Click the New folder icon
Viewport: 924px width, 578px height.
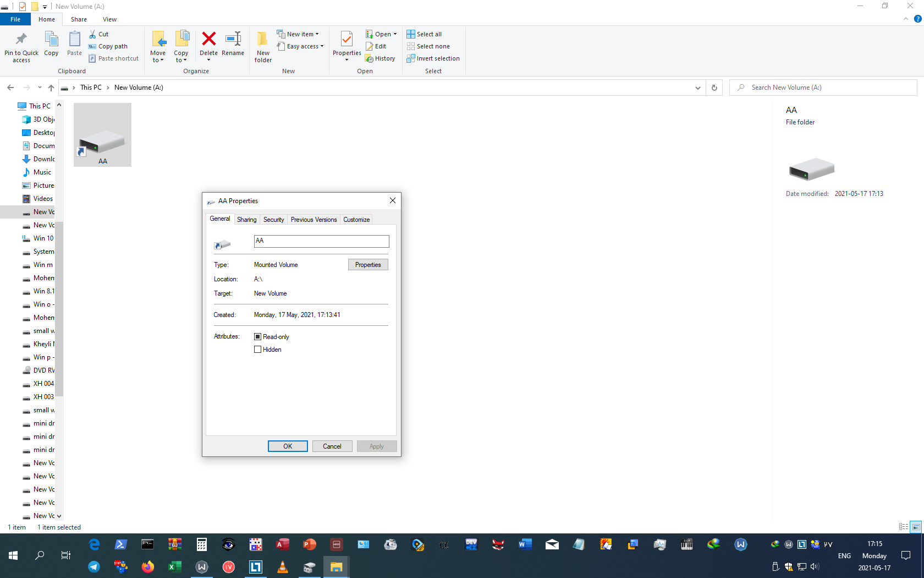(x=263, y=40)
